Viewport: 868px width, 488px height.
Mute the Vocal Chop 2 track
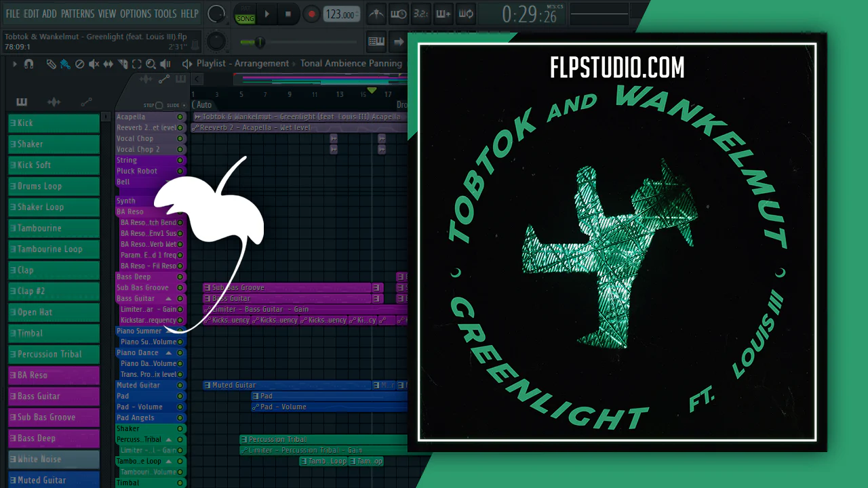[x=180, y=149]
